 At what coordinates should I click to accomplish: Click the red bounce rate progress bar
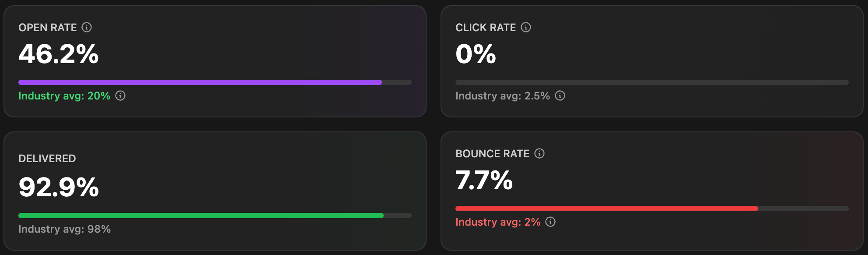[x=606, y=209]
